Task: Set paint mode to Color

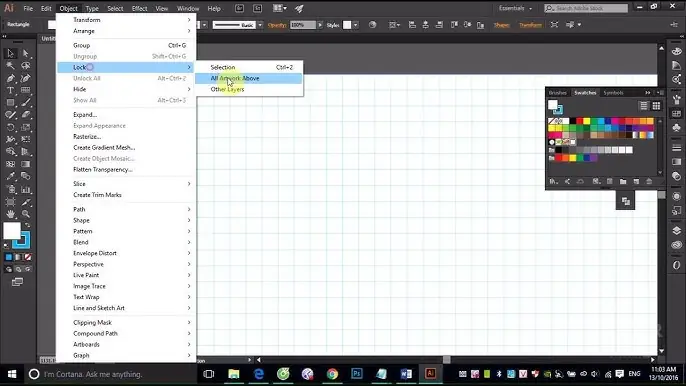Action: [x=8, y=257]
